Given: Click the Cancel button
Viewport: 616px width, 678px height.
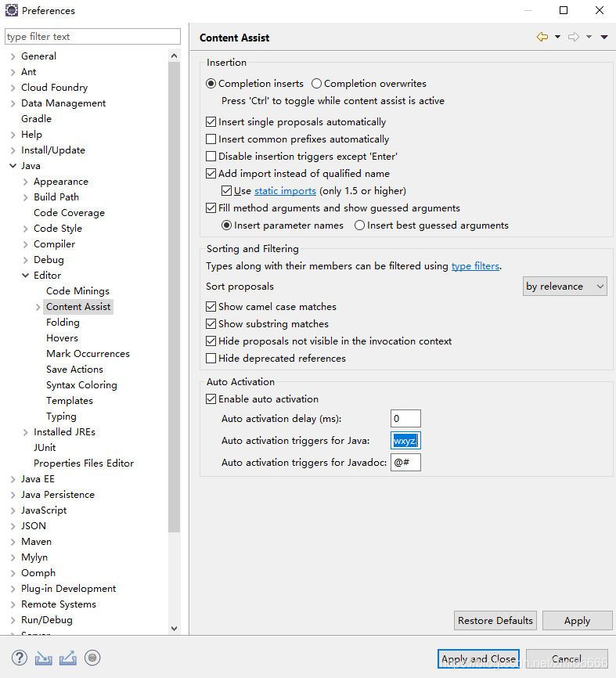Looking at the screenshot, I should pos(567,659).
